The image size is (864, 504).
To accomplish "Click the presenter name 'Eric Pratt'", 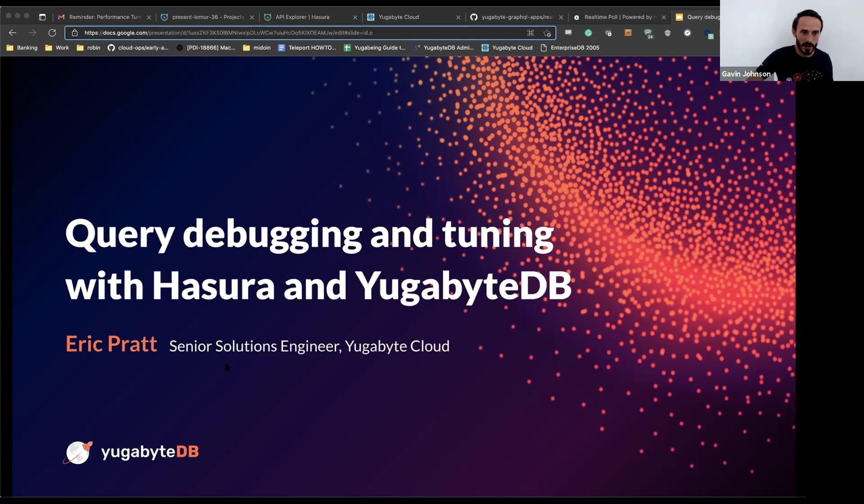I will [111, 344].
